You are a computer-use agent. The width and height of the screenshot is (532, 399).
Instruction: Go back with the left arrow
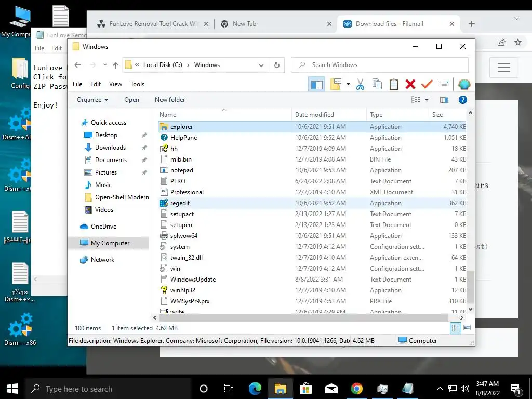click(x=78, y=65)
